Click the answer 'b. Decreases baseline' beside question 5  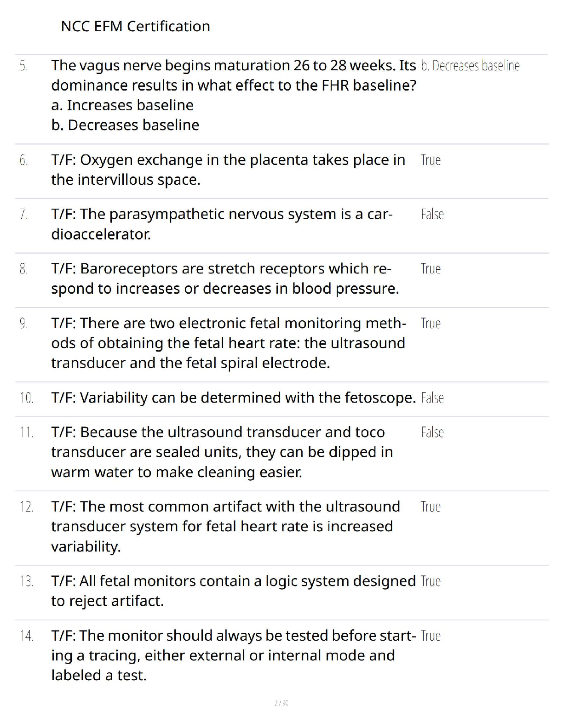tap(470, 66)
